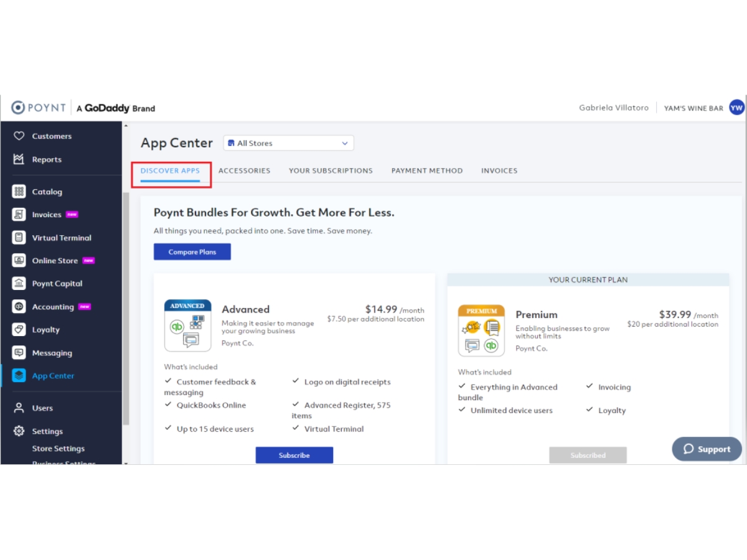Go to the Invoices tab in App Center
This screenshot has width=747, height=560.
coord(499,170)
